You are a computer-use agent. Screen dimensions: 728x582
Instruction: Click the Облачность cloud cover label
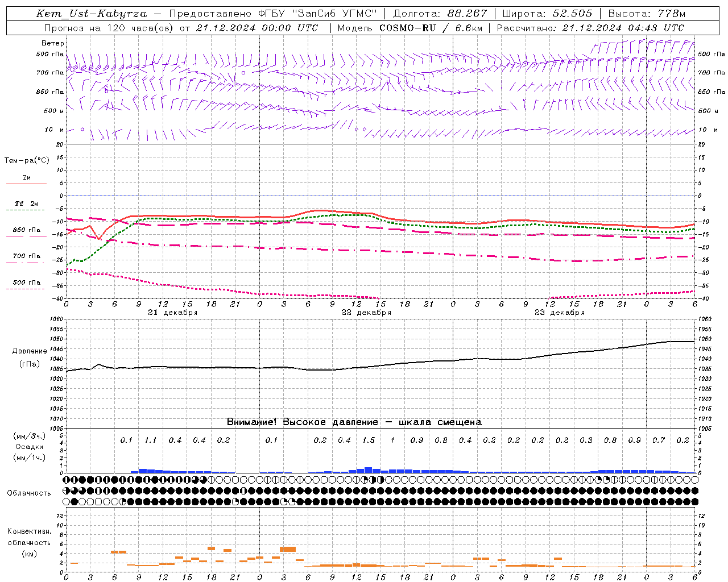(x=29, y=493)
